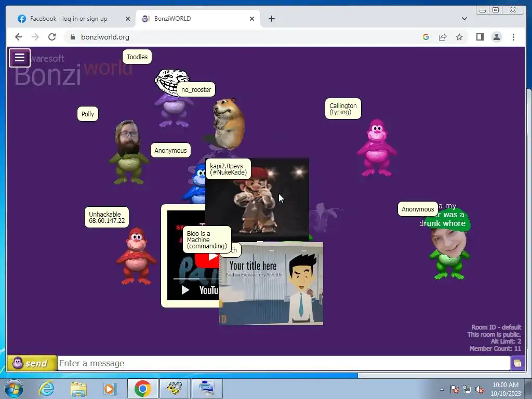Click the Chrome taskbar icon

142,389
